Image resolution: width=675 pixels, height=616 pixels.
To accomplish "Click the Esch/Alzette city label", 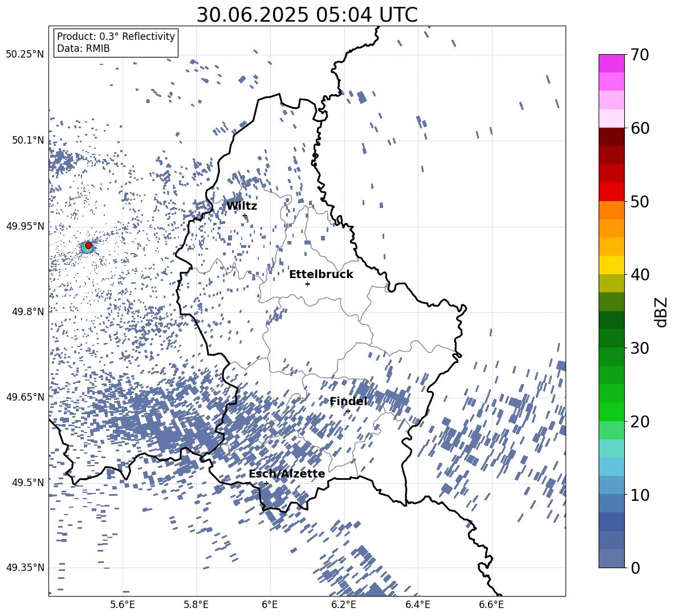I will pyautogui.click(x=287, y=474).
